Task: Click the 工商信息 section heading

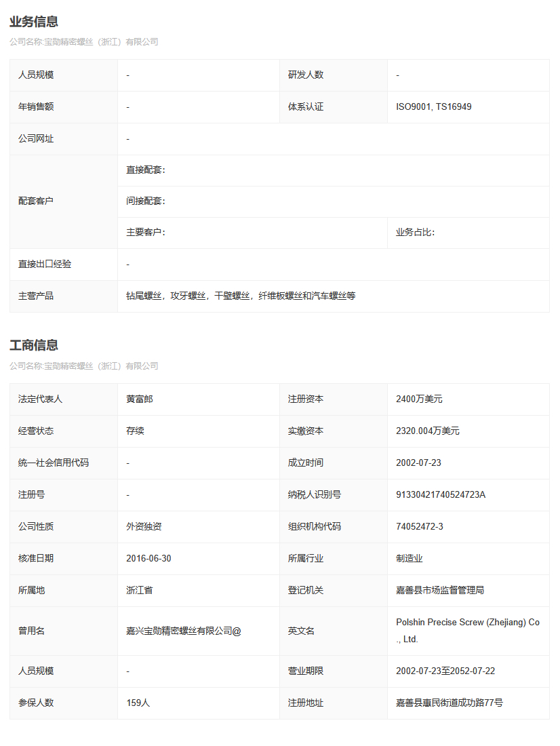Action: [x=34, y=345]
